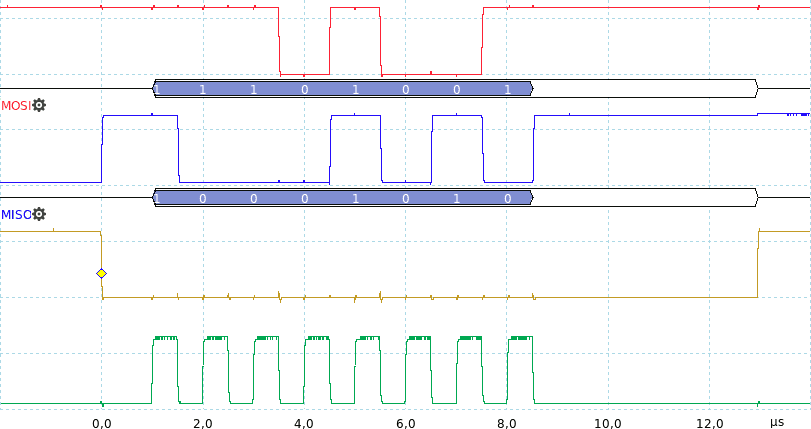Click the yellow diamond trigger marker

tap(101, 273)
